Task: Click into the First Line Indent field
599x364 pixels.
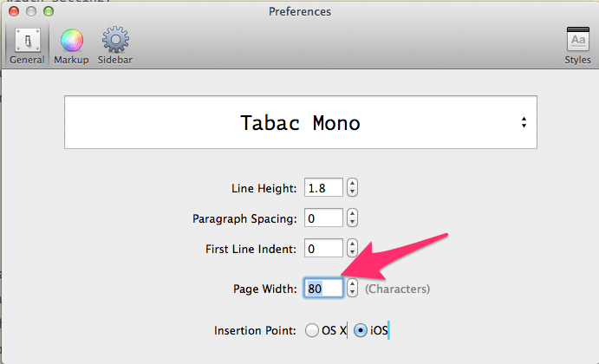Action: point(323,248)
